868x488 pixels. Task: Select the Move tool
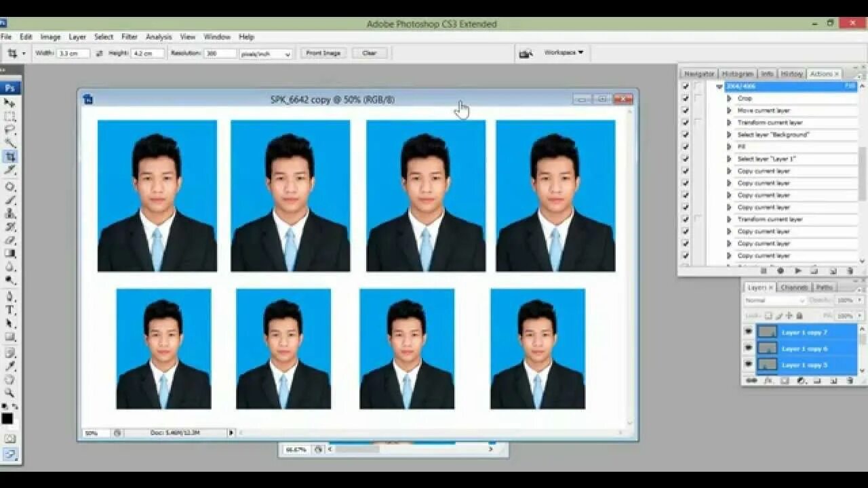coord(9,103)
